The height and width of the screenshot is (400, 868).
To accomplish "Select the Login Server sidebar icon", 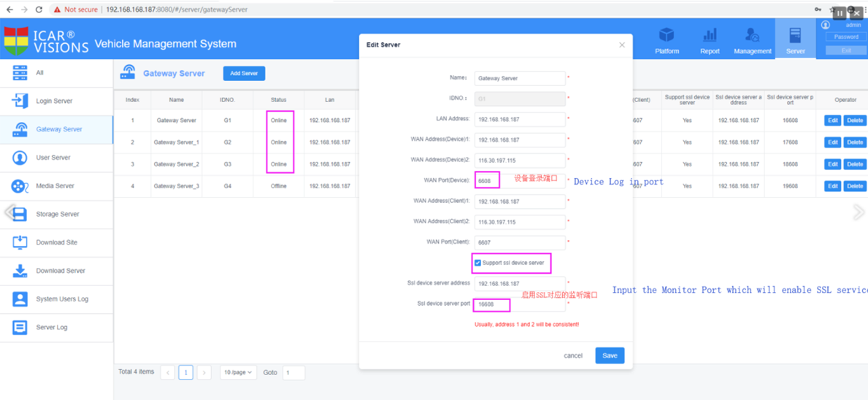I will point(20,101).
